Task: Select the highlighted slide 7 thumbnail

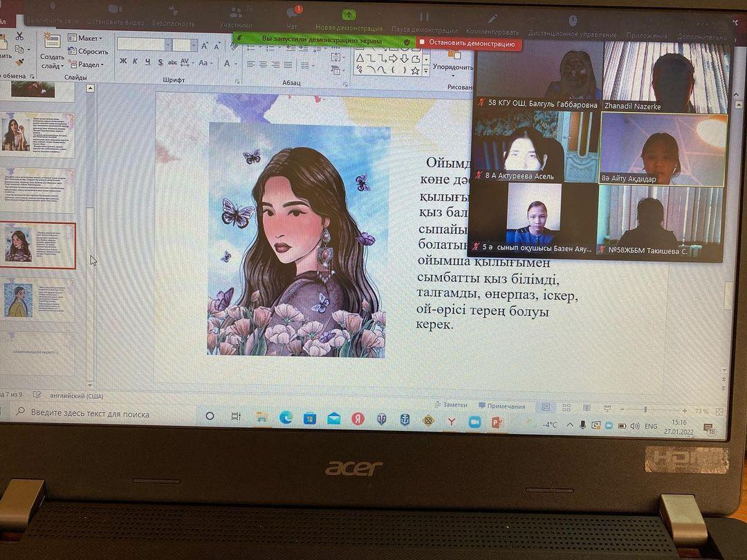Action: pos(38,245)
